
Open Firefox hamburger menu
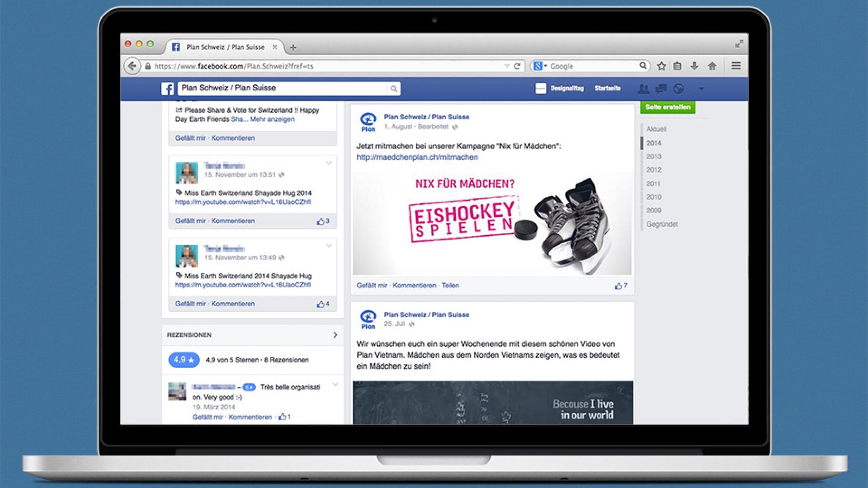point(736,66)
